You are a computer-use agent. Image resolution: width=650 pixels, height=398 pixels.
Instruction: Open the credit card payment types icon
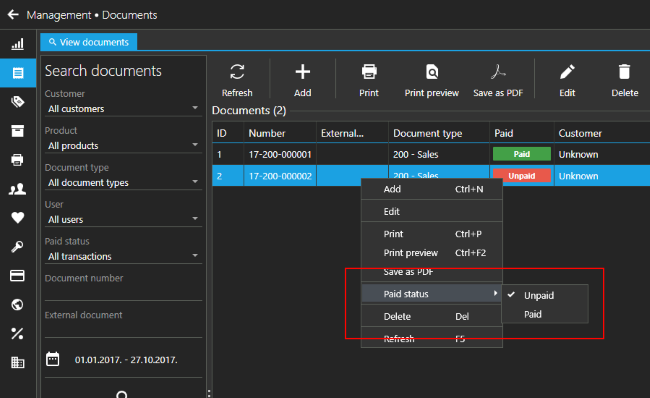17,276
